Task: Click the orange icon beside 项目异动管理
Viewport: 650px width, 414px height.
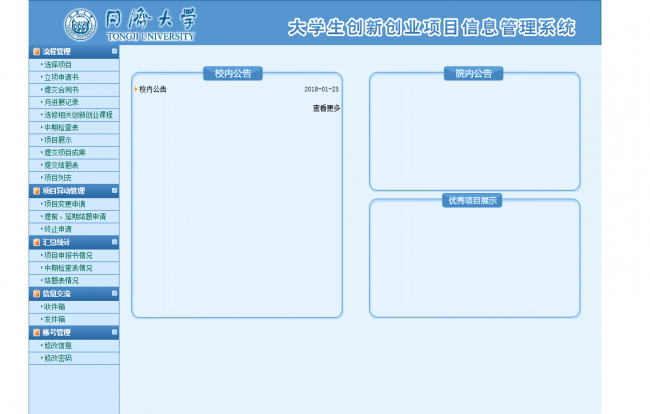Action: [36, 190]
